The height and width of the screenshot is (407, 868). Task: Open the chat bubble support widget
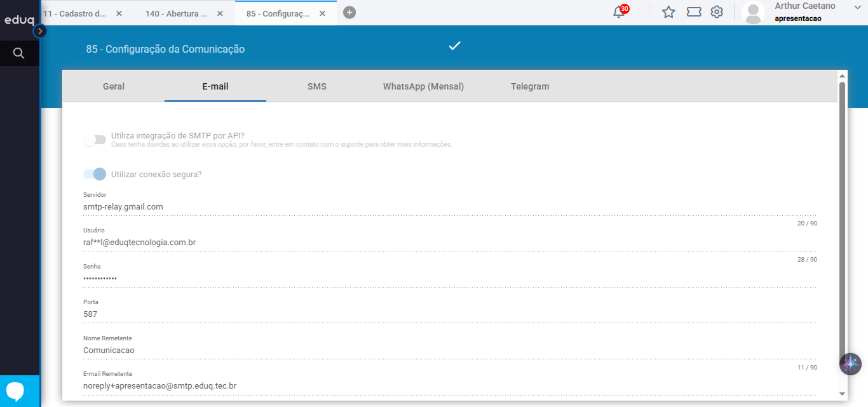click(x=15, y=390)
